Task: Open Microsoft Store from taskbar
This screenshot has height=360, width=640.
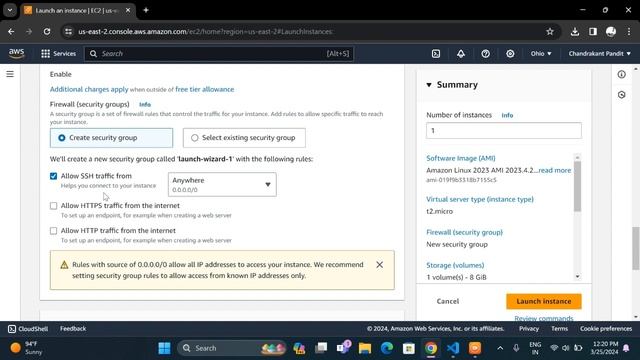Action: (409, 348)
